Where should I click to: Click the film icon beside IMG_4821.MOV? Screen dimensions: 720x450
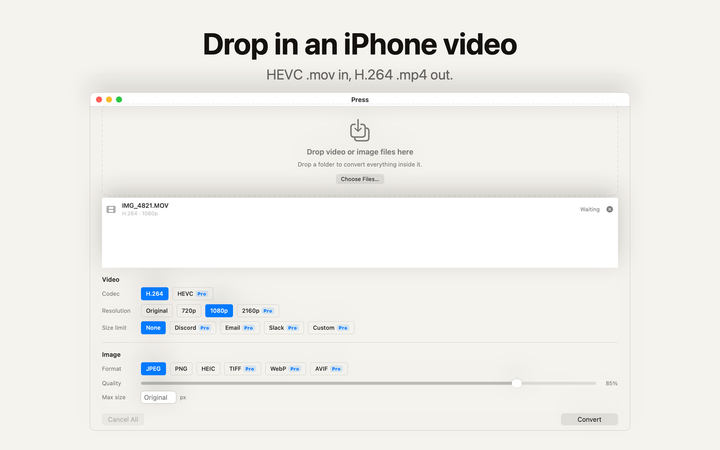pos(111,209)
